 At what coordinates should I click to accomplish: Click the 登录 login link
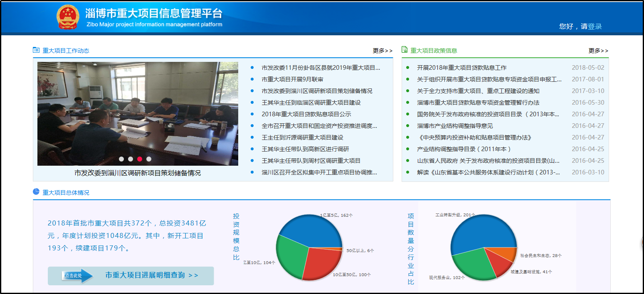tap(595, 27)
